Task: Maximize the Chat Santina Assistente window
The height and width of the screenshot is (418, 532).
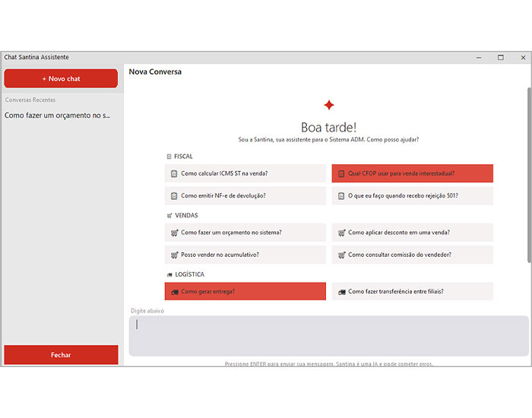Action: [x=500, y=58]
